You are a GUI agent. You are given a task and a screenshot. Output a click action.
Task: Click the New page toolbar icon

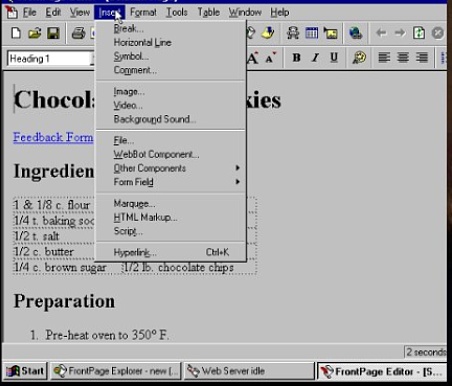(x=16, y=33)
